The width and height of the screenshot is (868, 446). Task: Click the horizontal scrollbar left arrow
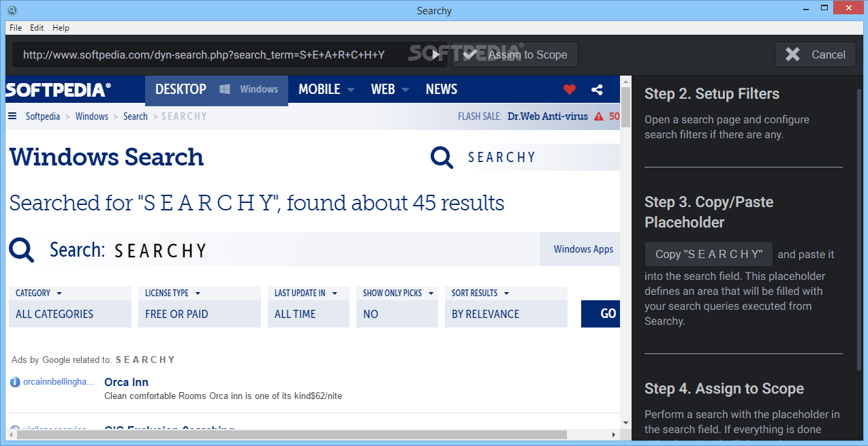(x=11, y=434)
